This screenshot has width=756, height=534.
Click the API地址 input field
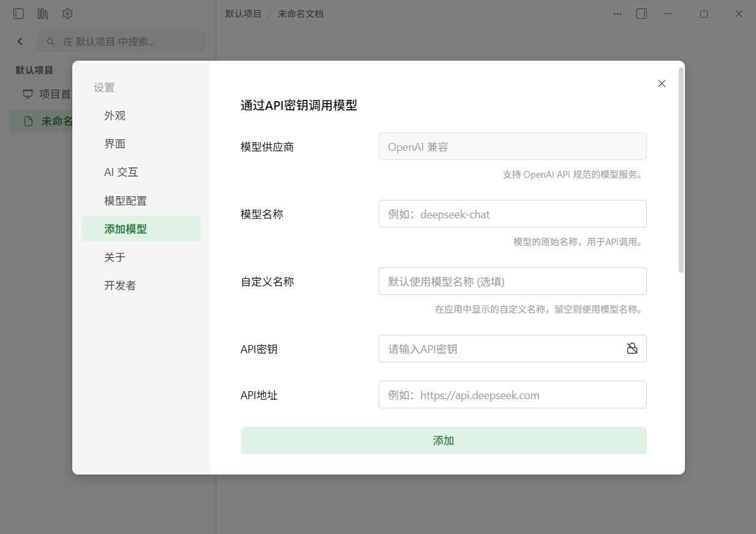[512, 395]
